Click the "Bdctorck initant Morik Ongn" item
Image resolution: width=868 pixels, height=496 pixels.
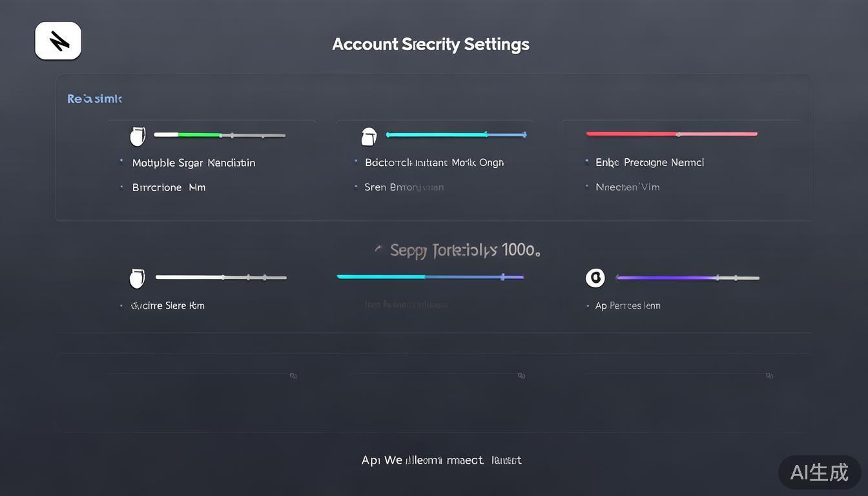434,162
